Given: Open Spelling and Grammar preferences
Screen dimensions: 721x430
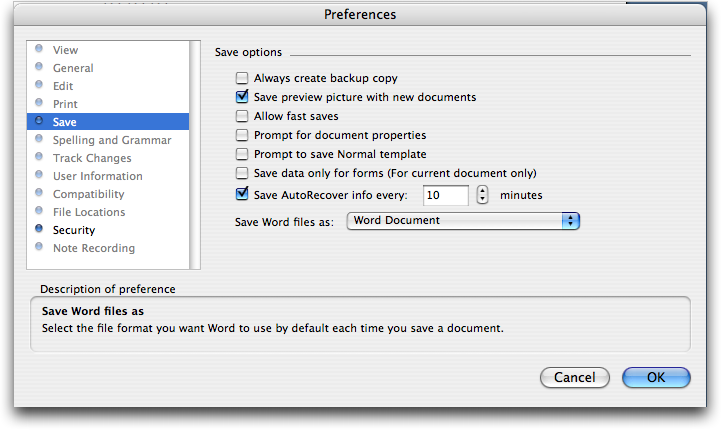Looking at the screenshot, I should (112, 140).
